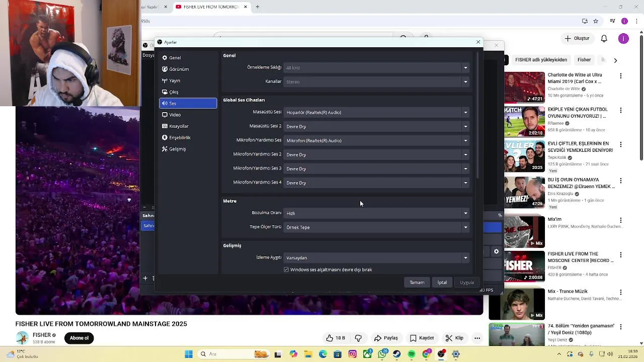Screen dimensions: 644x362
Task: Click the OBS gear icon behind dialog
Action: (496, 251)
